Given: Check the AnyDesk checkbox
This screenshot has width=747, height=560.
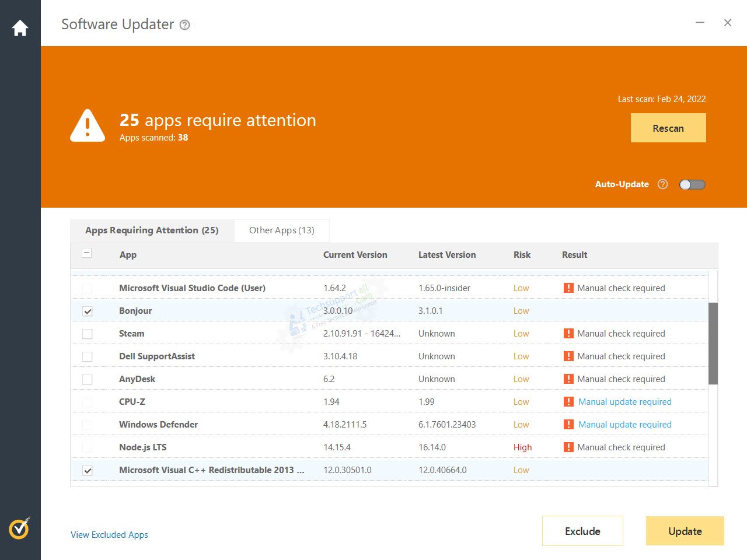Looking at the screenshot, I should point(88,379).
